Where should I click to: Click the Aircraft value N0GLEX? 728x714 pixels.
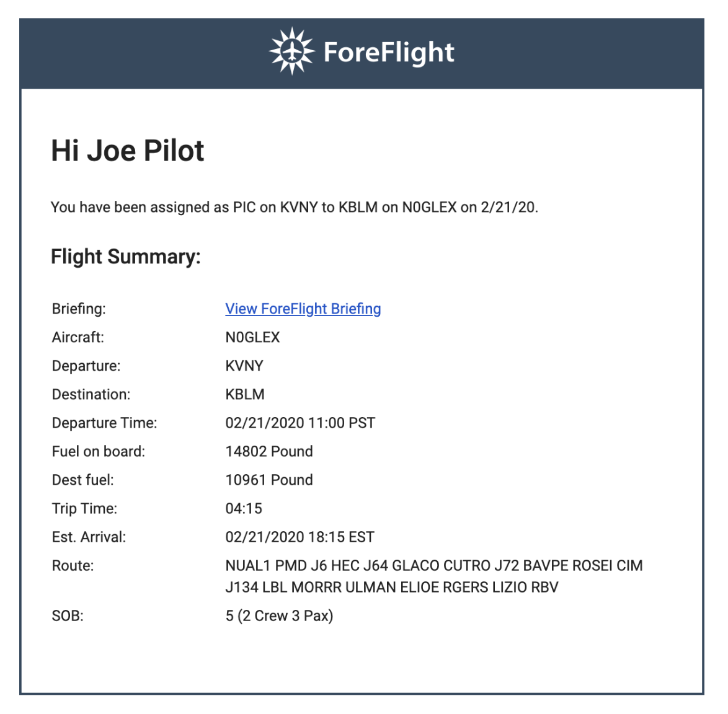point(252,337)
